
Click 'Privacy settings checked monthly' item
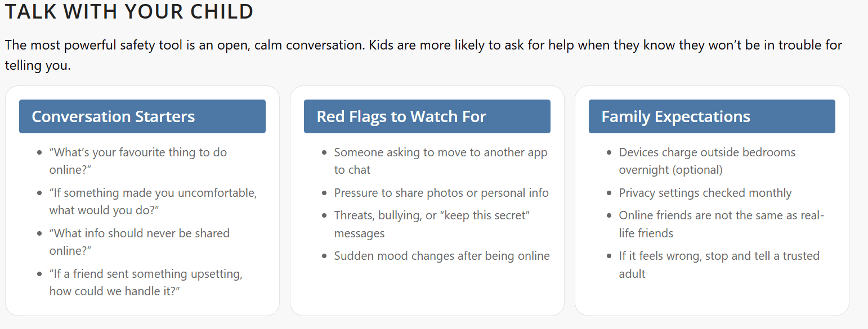pos(705,193)
